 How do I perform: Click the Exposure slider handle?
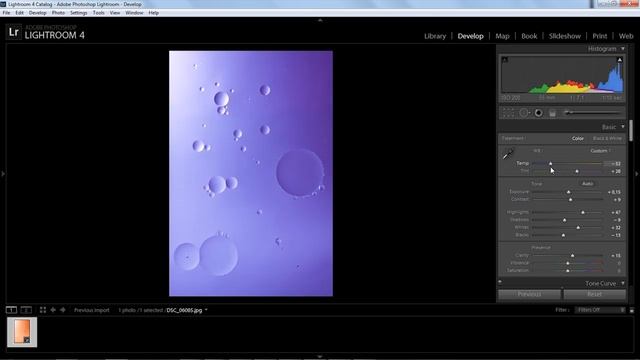(569, 192)
